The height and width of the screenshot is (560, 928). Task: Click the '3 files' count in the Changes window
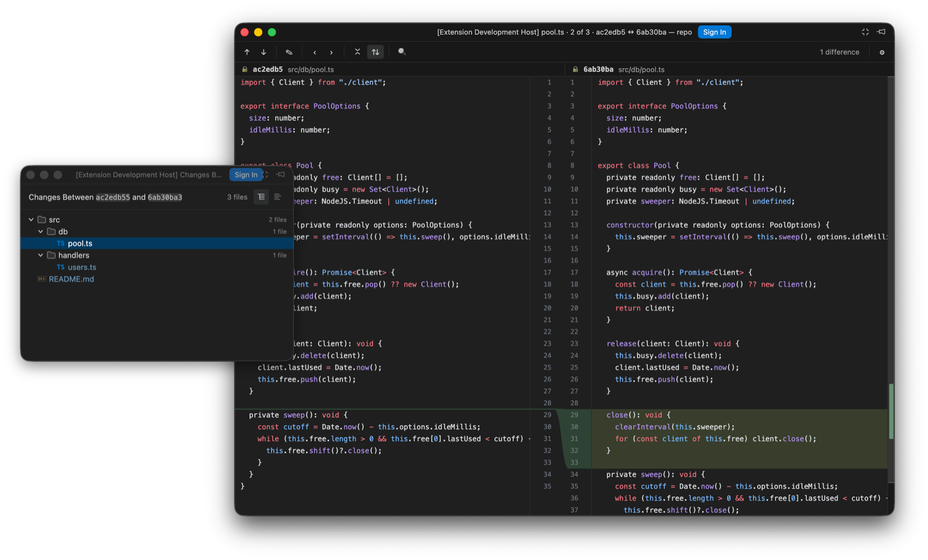pos(237,197)
